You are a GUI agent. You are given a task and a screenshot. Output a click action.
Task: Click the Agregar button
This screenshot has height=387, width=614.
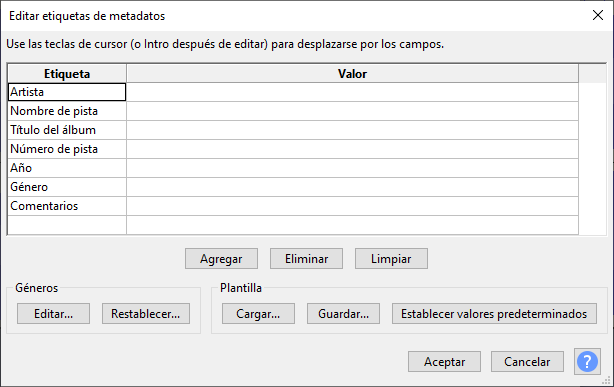coord(221,259)
